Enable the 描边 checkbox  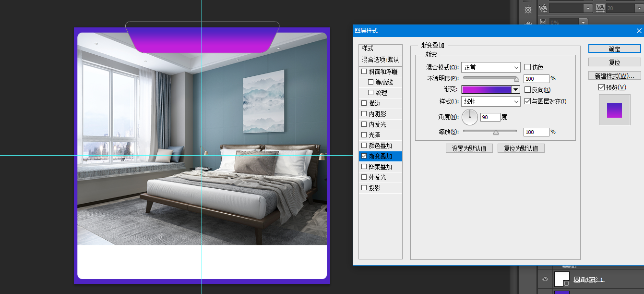tap(364, 103)
